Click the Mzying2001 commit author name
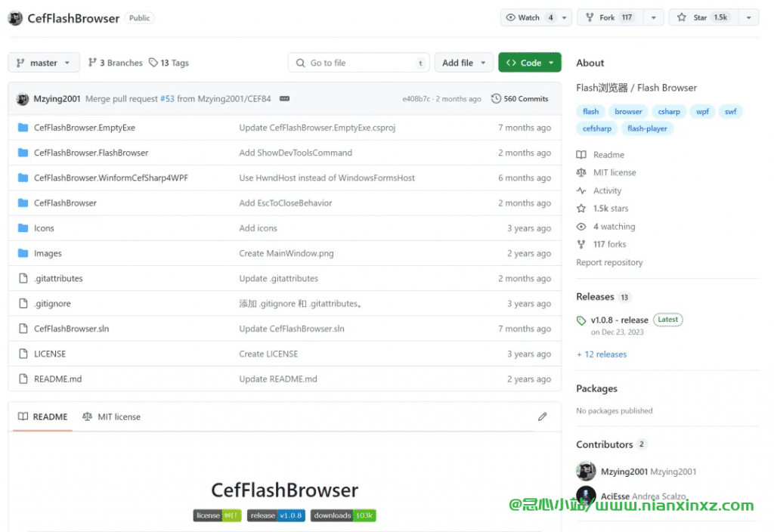Screen dimensions: 774x532 57,99
